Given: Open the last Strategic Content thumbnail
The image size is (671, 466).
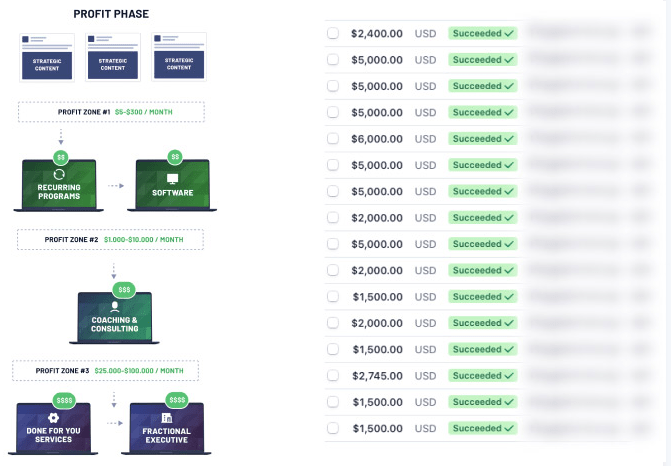Looking at the screenshot, I should [x=178, y=58].
